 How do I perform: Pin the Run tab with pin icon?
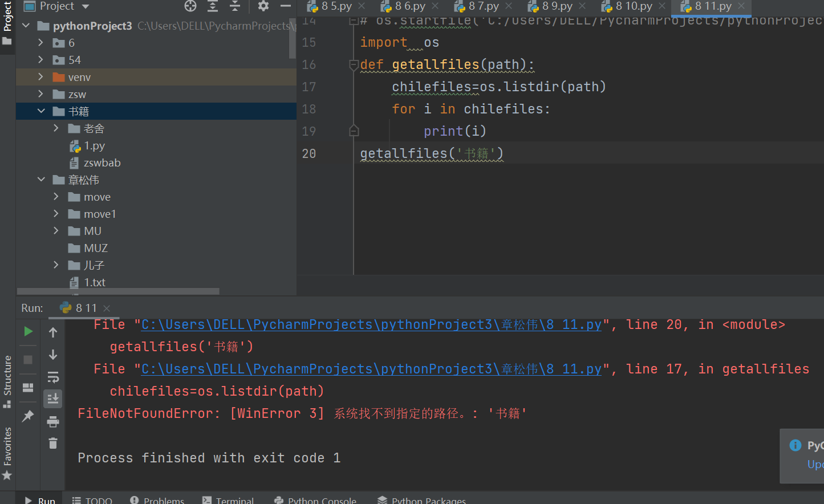click(28, 416)
